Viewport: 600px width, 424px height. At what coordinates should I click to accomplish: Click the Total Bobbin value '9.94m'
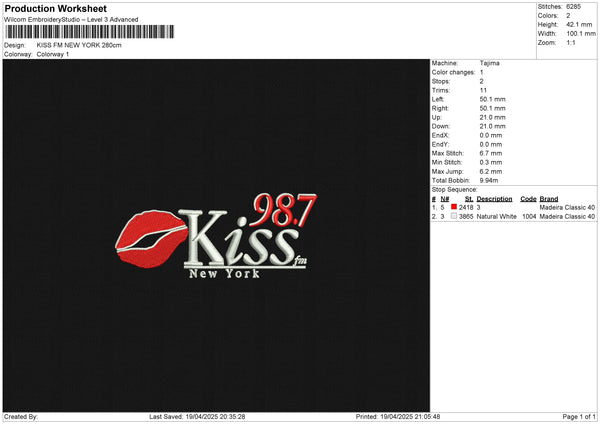pos(489,180)
